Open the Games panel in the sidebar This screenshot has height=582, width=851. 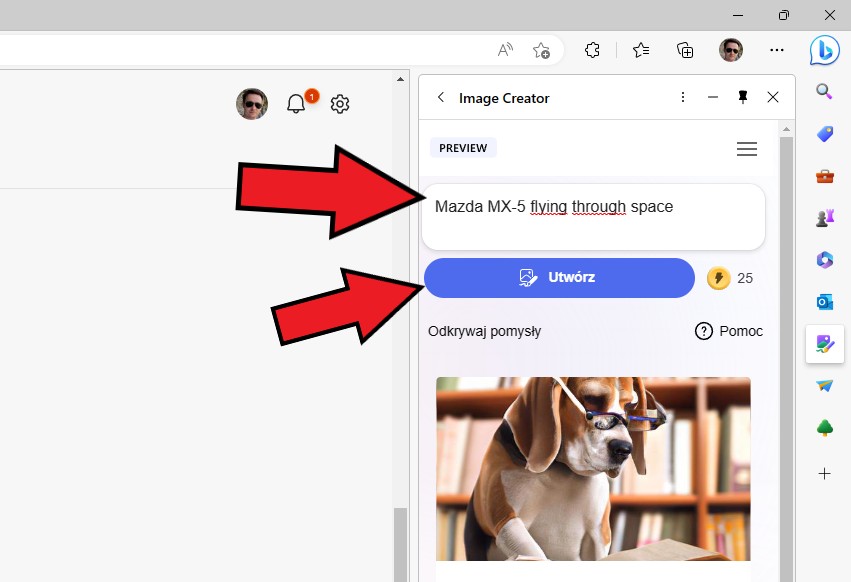tap(824, 217)
